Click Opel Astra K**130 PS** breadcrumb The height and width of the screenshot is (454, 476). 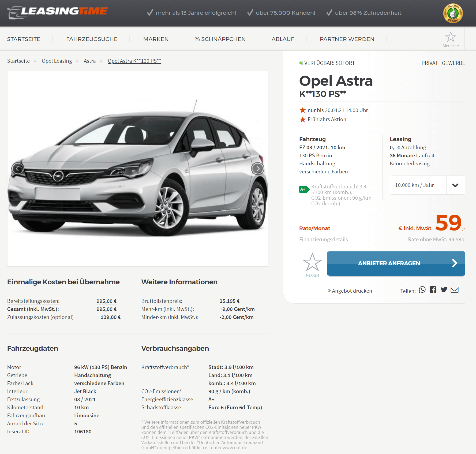pos(134,61)
